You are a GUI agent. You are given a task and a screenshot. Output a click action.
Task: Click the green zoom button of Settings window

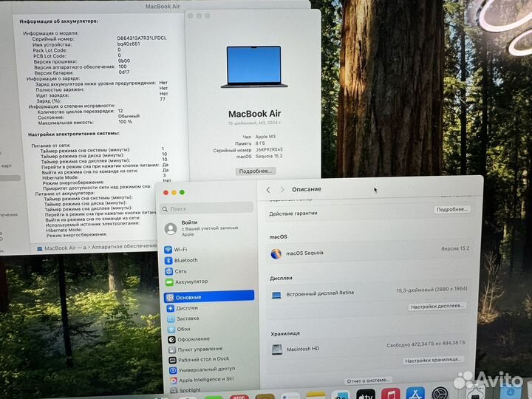[182, 192]
